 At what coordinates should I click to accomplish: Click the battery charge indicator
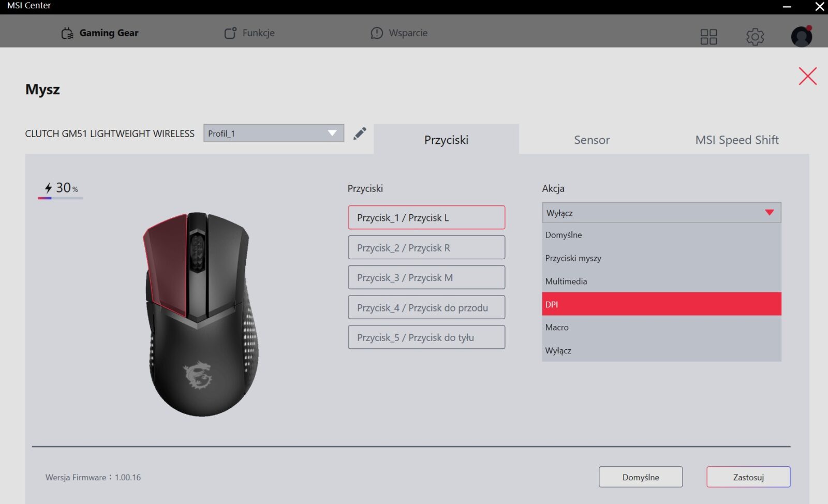pyautogui.click(x=61, y=189)
